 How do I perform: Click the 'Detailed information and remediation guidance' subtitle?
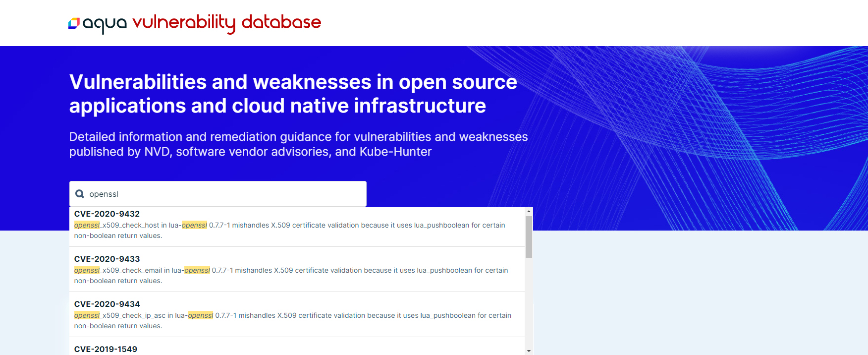pyautogui.click(x=299, y=144)
